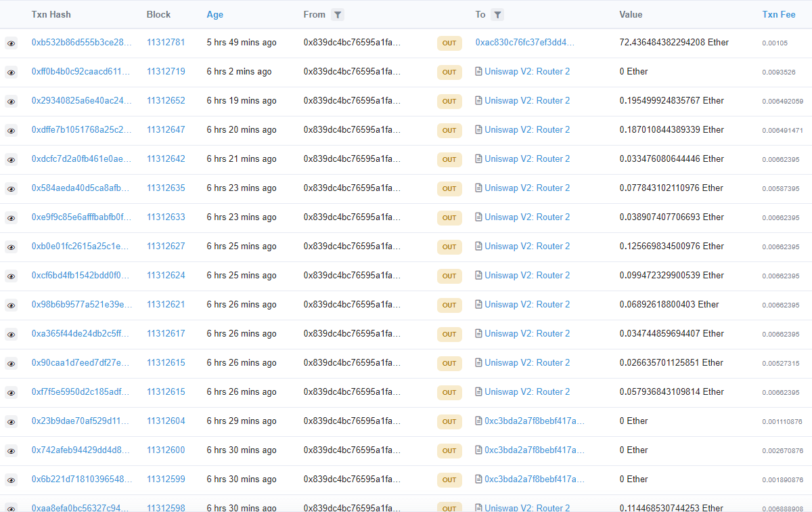812x512 pixels.
Task: Click eye icon beside 0x29340825a6e40ac24
Action: 11,102
